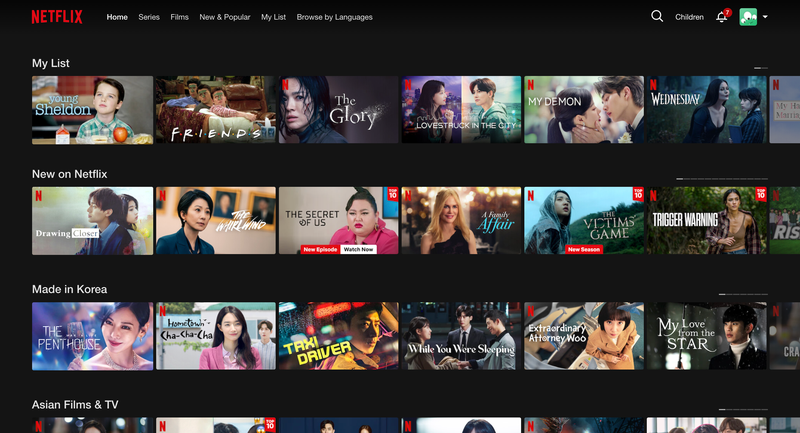Open A Family Affair thumbnail

point(461,220)
